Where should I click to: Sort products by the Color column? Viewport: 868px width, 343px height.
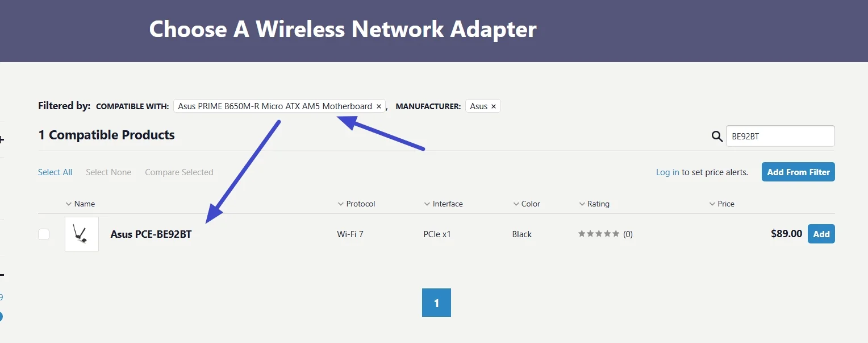pyautogui.click(x=530, y=204)
